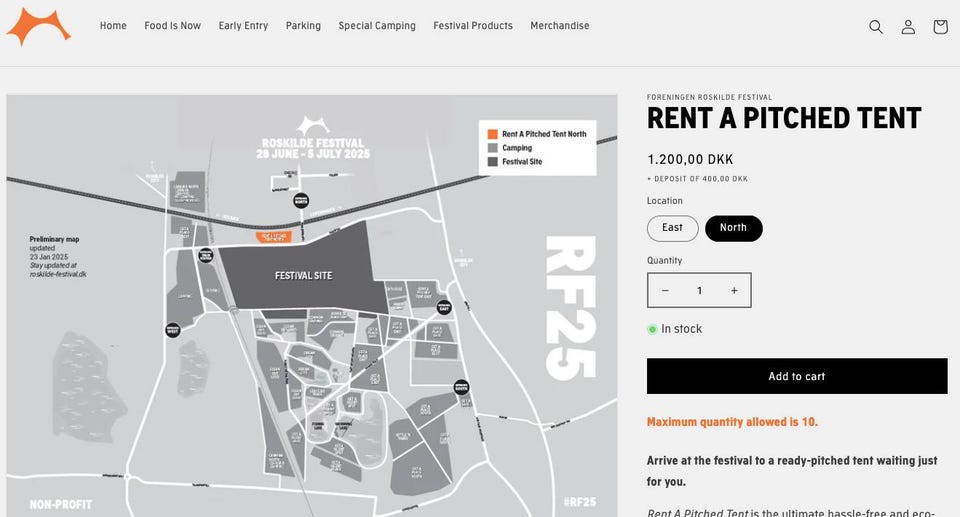Open the Merchandise menu item
The image size is (960, 517).
tap(560, 26)
